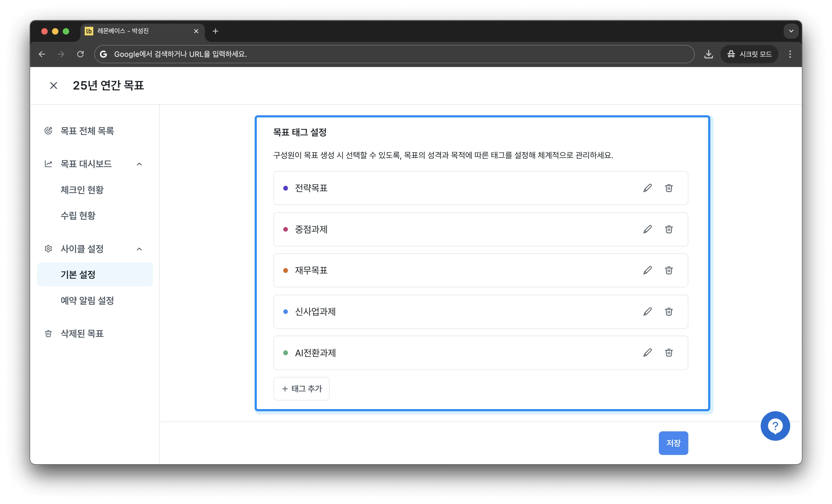The height and width of the screenshot is (504, 832).
Task: Delete the 중점과제 tag
Action: point(668,229)
